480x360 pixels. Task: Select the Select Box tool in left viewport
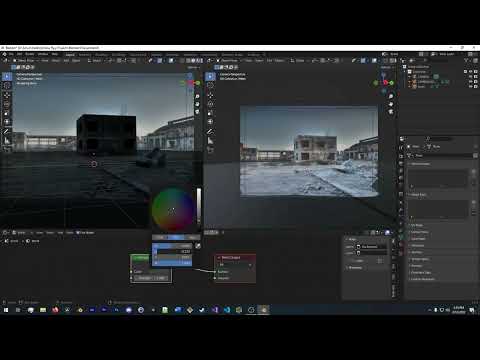click(x=7, y=76)
